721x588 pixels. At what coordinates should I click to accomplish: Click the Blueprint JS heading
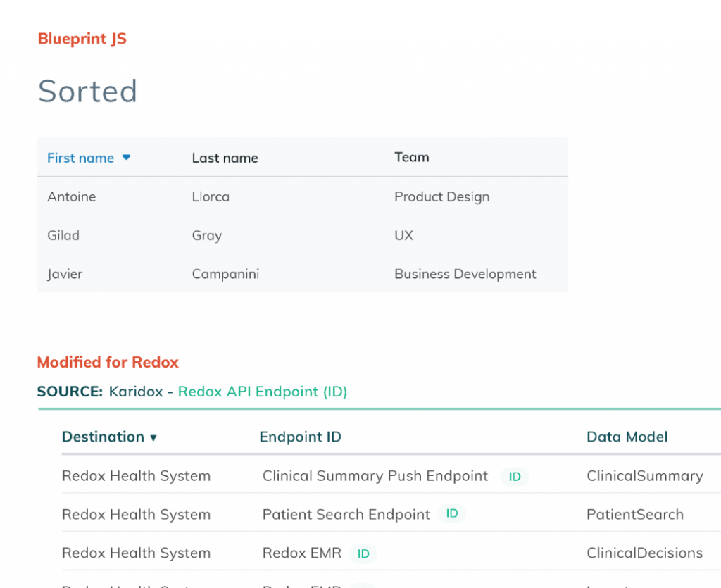point(82,39)
